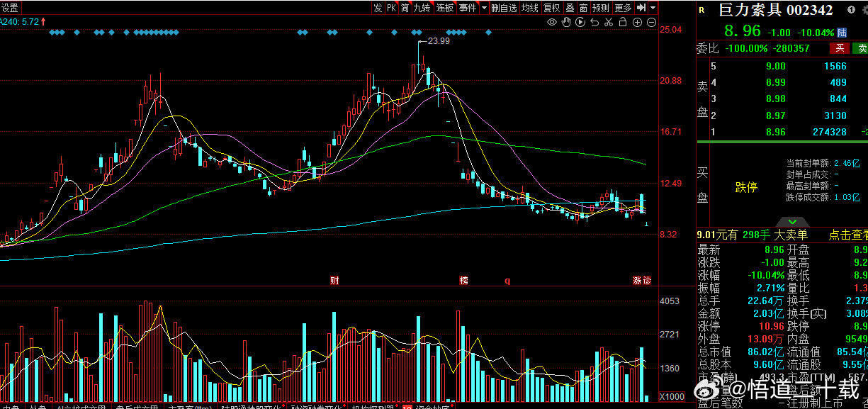Zoom out with the minus circle icon
The width and height of the screenshot is (868, 409).
click(x=651, y=23)
